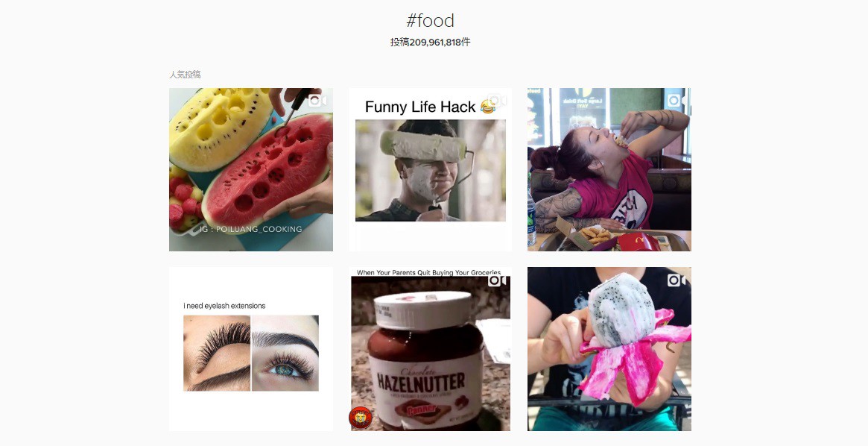Open the carved watermelon post thumbnail

tap(251, 169)
